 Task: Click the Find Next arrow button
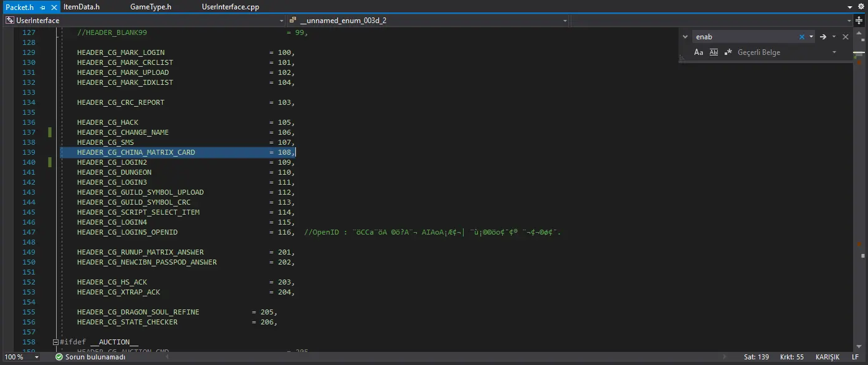tap(823, 37)
